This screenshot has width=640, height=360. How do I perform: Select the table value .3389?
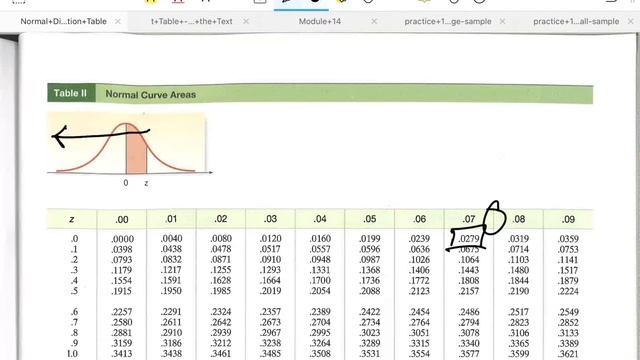coord(568,343)
